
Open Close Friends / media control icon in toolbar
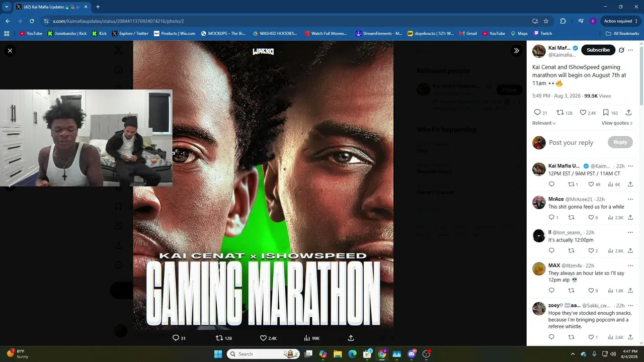pyautogui.click(x=581, y=21)
